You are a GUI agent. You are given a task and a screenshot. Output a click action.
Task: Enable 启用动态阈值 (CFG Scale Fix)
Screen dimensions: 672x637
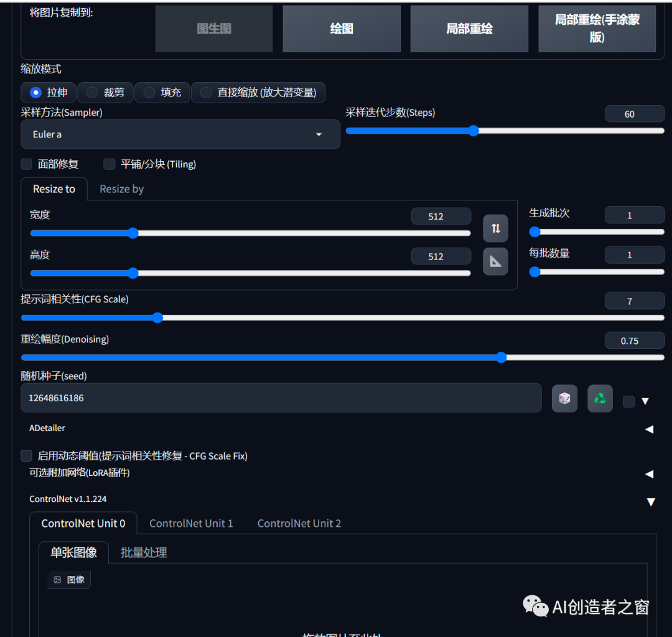[26, 455]
